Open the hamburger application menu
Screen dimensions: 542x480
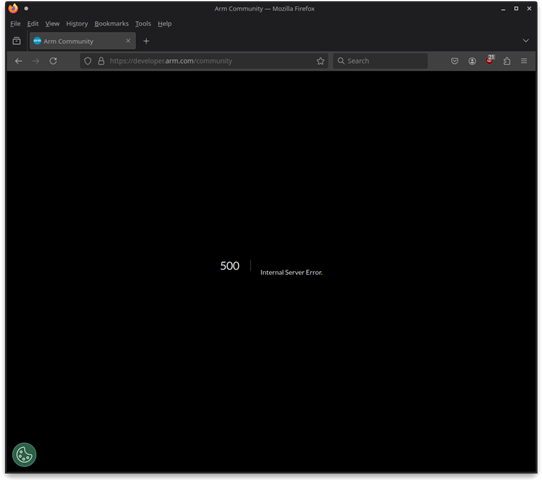[x=524, y=61]
